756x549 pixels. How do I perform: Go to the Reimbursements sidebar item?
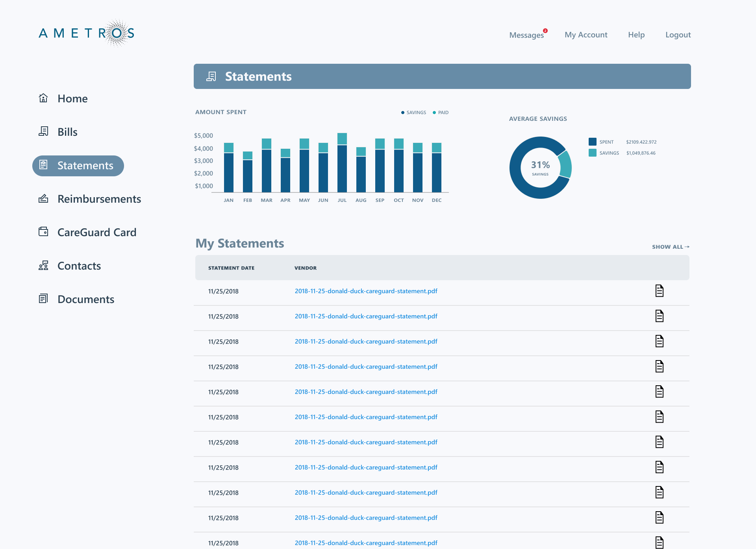tap(99, 199)
